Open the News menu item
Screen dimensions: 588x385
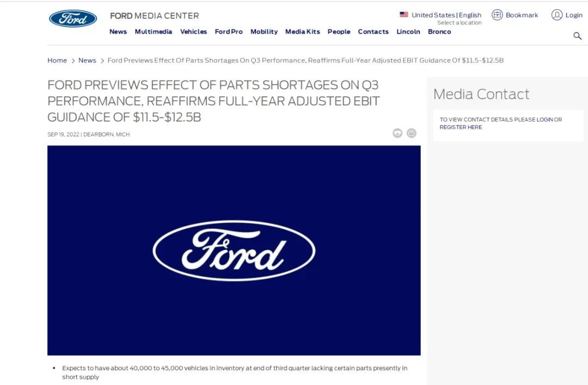118,32
